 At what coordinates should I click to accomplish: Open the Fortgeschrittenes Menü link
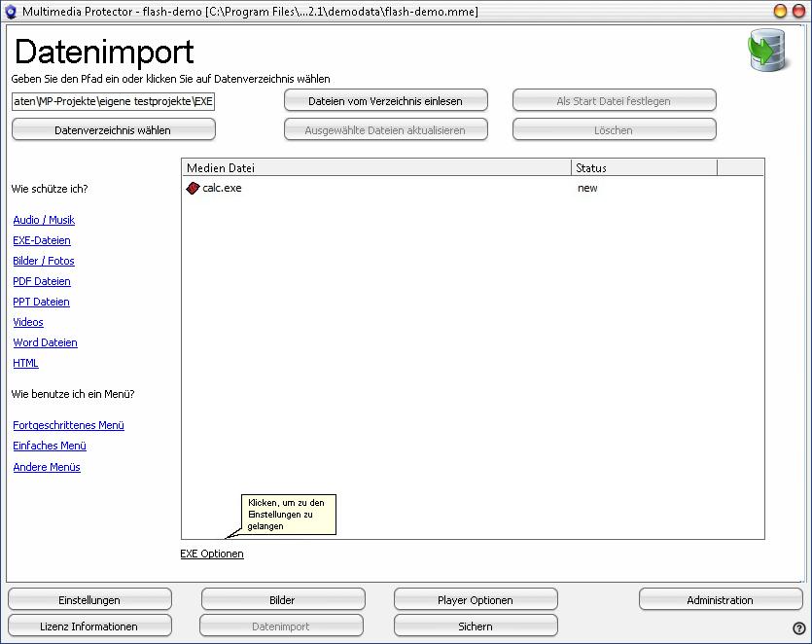[x=68, y=425]
